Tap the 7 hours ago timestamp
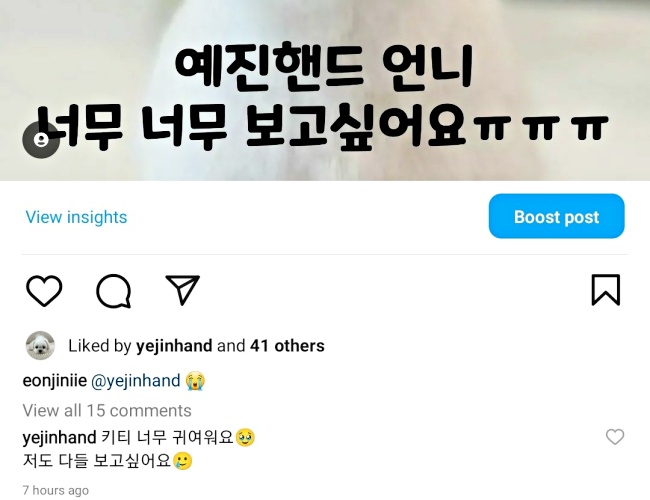 click(56, 490)
